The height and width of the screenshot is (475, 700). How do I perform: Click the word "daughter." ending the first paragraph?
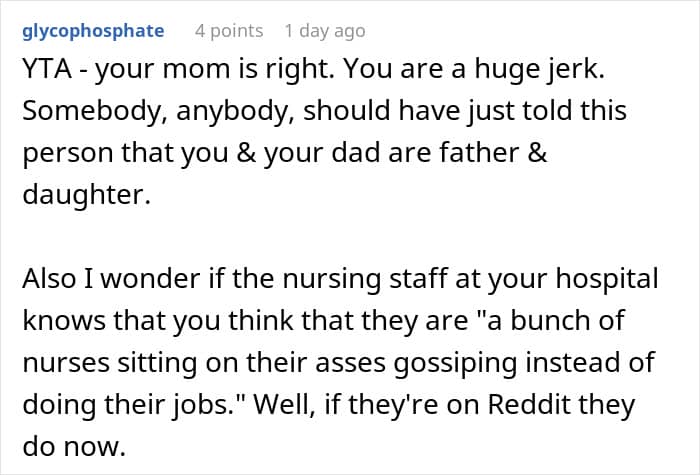(87, 195)
